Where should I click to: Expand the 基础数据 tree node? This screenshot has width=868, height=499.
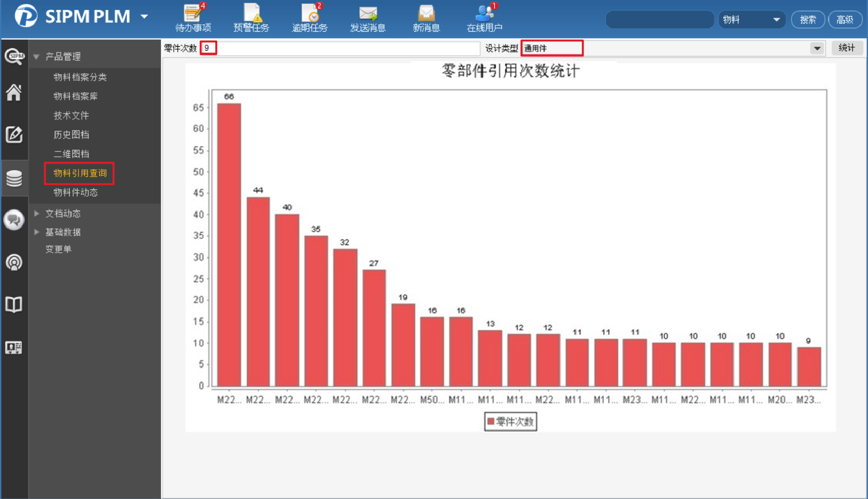[x=37, y=232]
